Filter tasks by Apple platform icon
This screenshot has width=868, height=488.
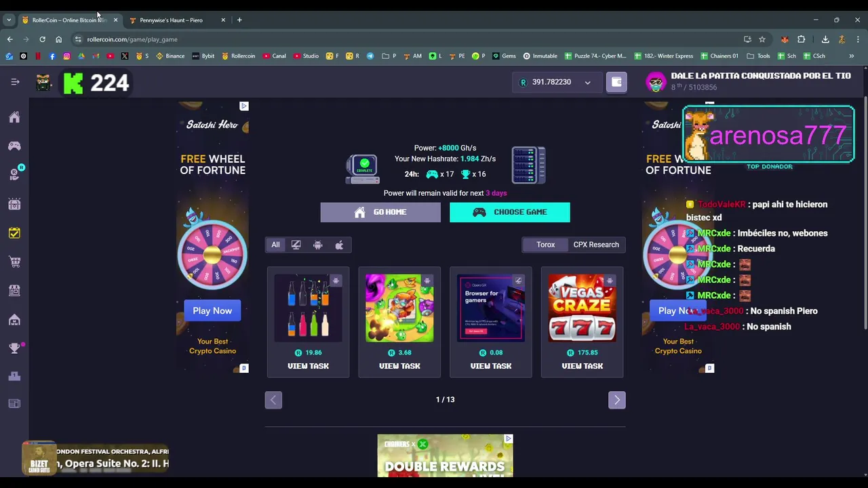pos(339,245)
